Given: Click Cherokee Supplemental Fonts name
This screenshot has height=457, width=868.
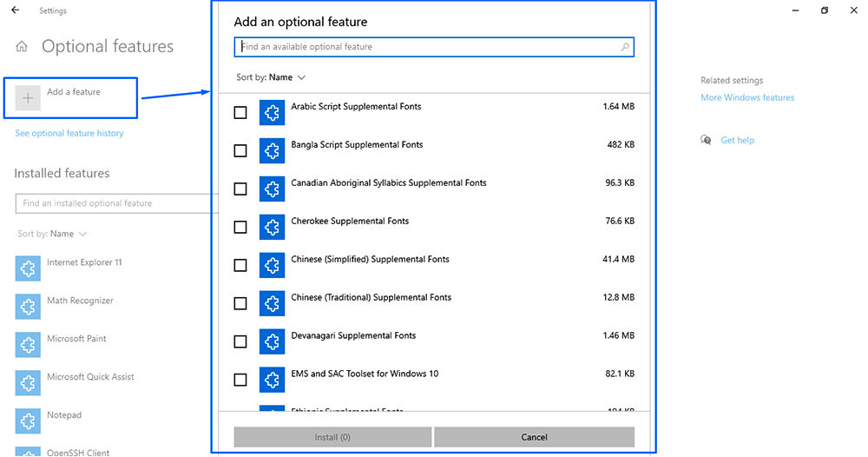Looking at the screenshot, I should [350, 221].
